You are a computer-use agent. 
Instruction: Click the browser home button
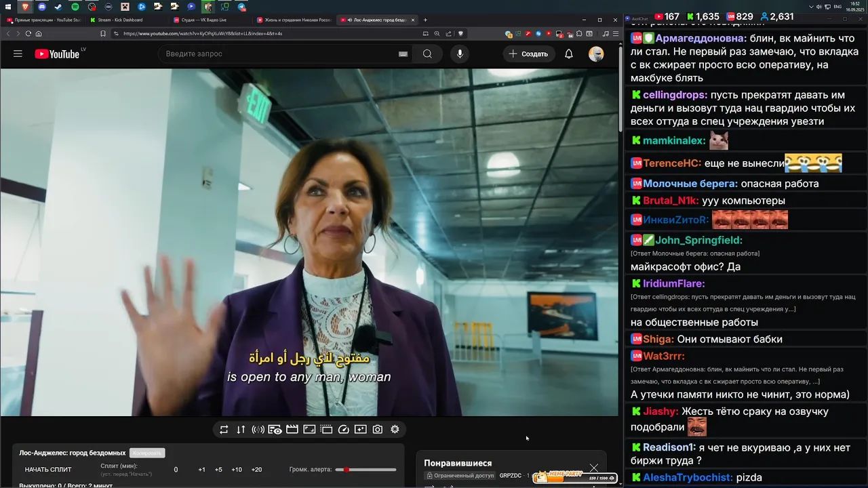tap(39, 33)
